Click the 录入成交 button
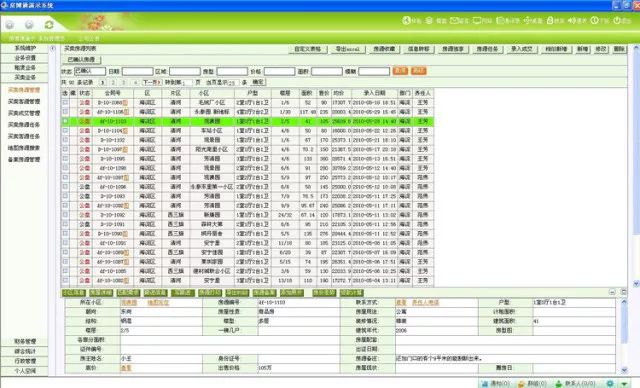 tap(521, 49)
